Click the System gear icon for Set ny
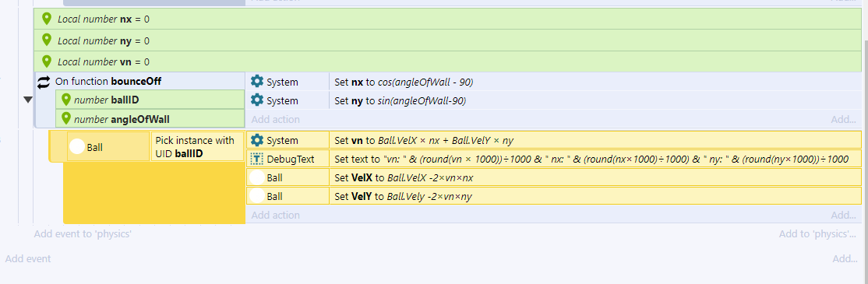The width and height of the screenshot is (868, 284). pyautogui.click(x=257, y=100)
